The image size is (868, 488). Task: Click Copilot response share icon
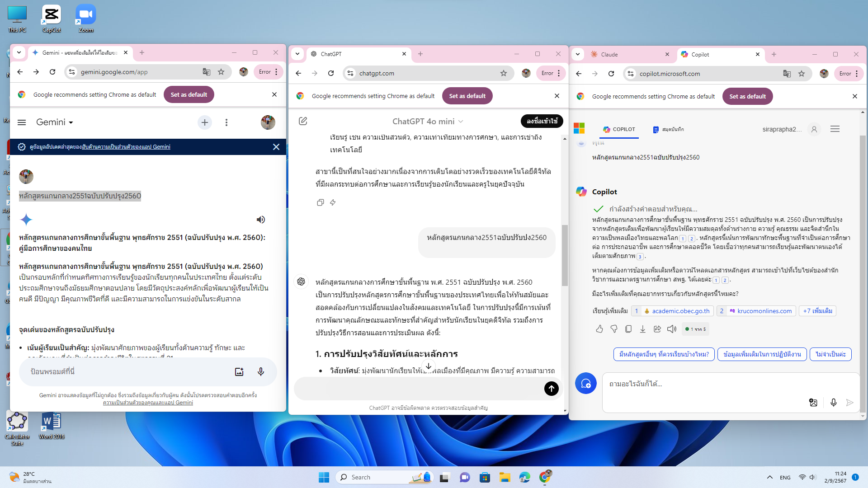coord(657,329)
